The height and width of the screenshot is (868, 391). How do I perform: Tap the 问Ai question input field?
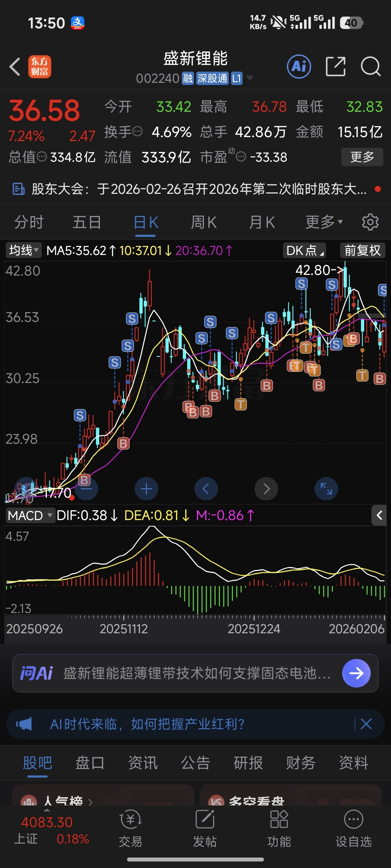pyautogui.click(x=195, y=673)
